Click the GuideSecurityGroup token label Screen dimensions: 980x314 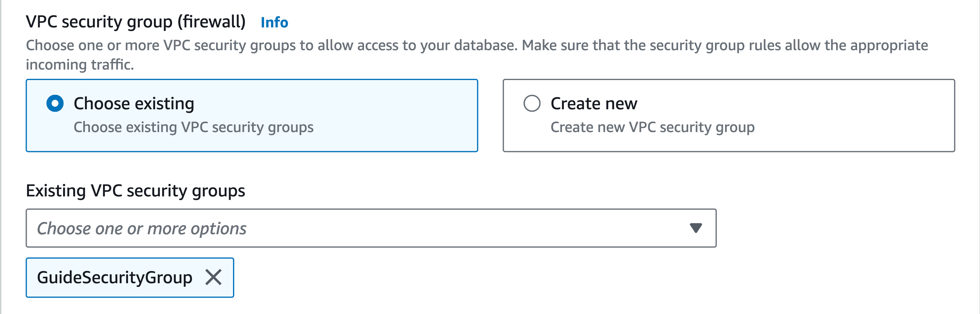pyautogui.click(x=114, y=277)
